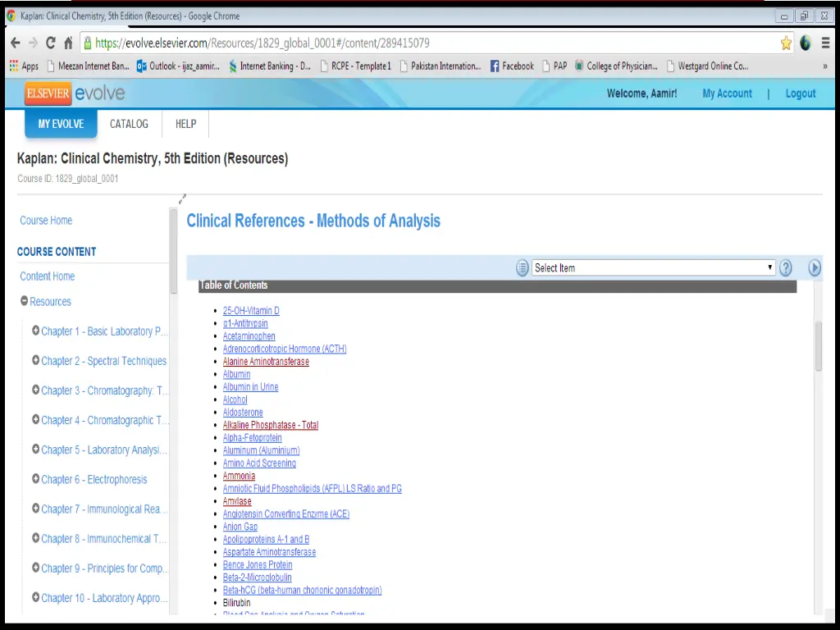Open the Alkaline Phosphatase - Total link
The height and width of the screenshot is (630, 840).
[x=271, y=425]
